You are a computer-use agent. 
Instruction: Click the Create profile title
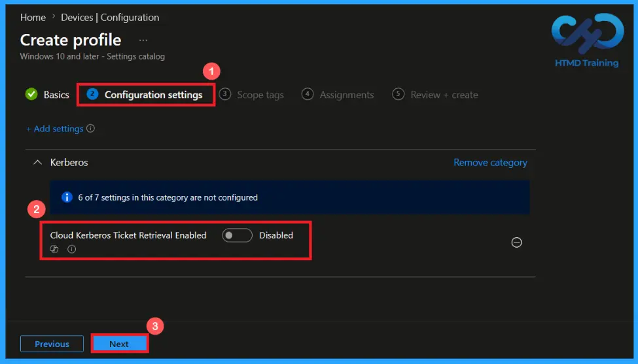[71, 40]
